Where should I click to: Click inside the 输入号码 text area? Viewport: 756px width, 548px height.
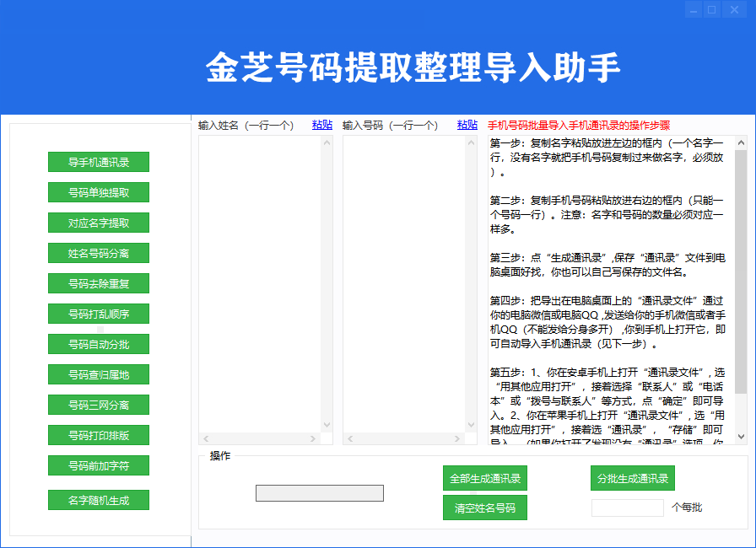pos(405,278)
